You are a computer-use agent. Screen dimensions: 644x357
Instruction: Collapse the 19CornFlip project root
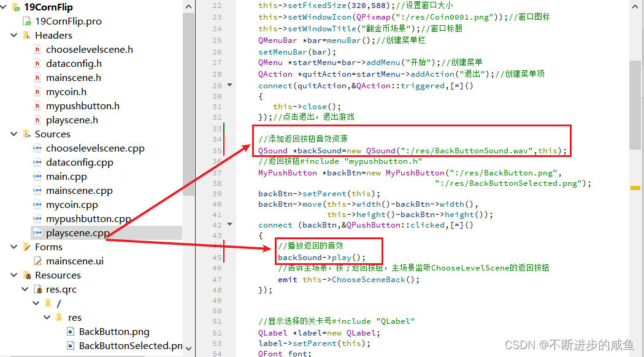[x=3, y=7]
